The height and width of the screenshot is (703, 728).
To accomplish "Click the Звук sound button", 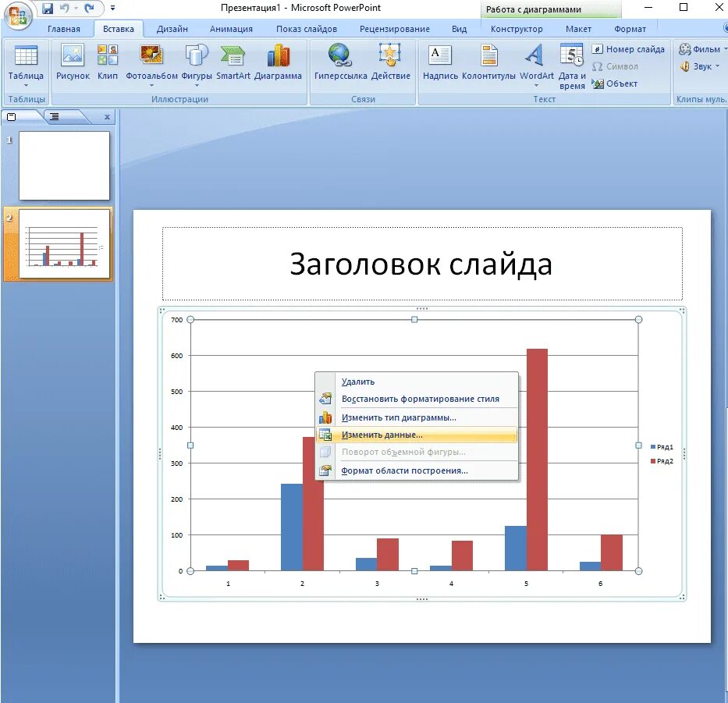I will click(700, 66).
